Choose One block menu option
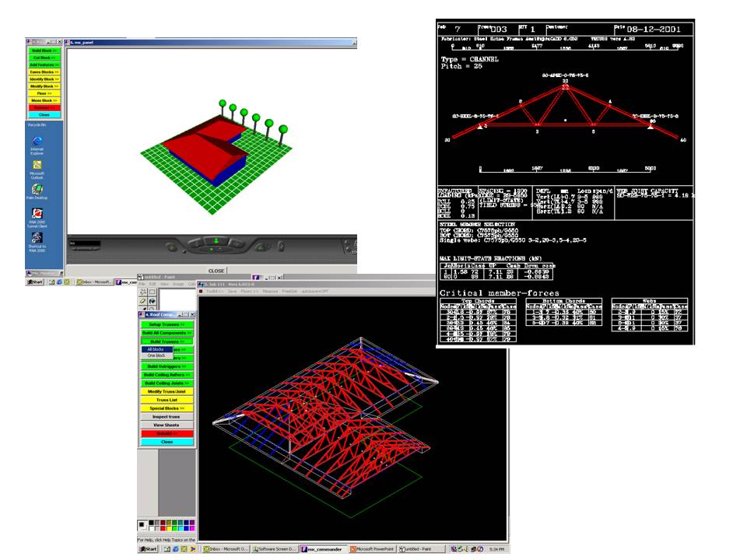Image resolution: width=747 pixels, height=560 pixels. pos(156,355)
